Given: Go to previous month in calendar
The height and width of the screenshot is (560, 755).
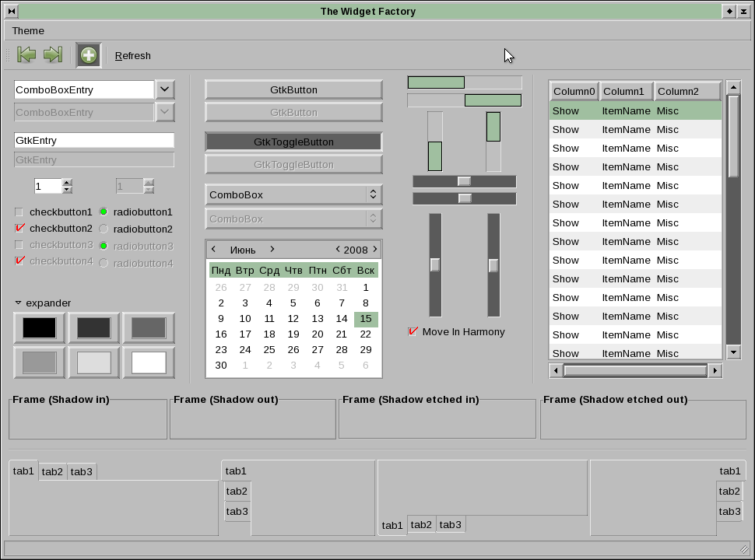Looking at the screenshot, I should (214, 249).
